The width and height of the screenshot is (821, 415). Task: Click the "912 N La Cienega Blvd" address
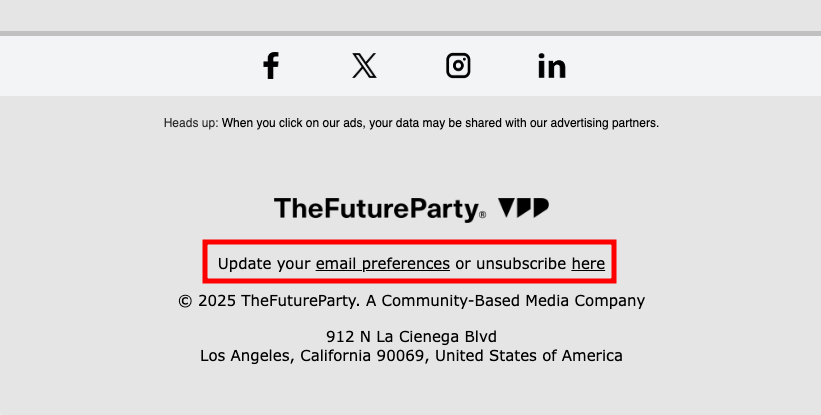(x=411, y=336)
